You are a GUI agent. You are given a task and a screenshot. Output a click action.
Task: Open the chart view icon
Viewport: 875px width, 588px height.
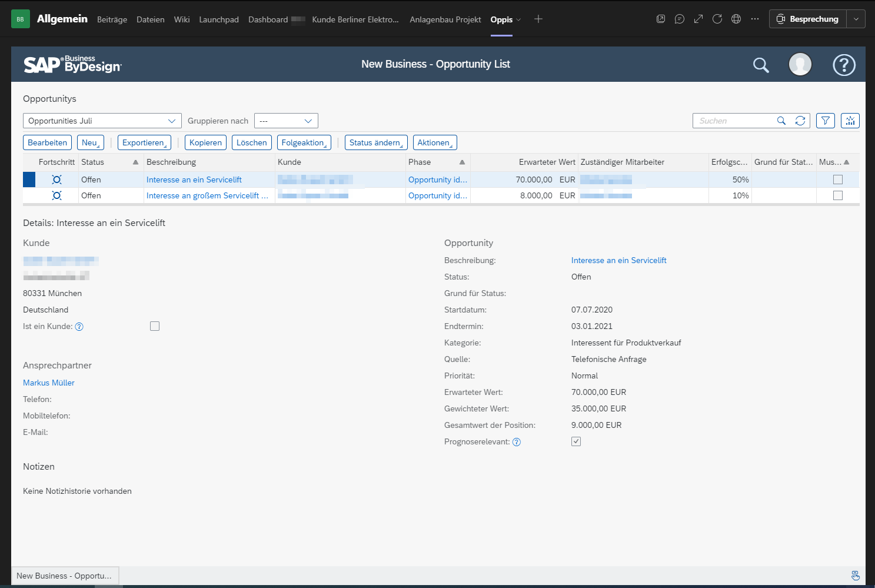(x=850, y=121)
